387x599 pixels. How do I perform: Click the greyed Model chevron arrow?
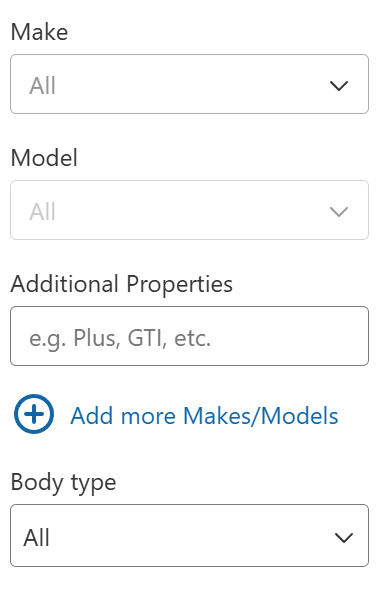(x=339, y=212)
